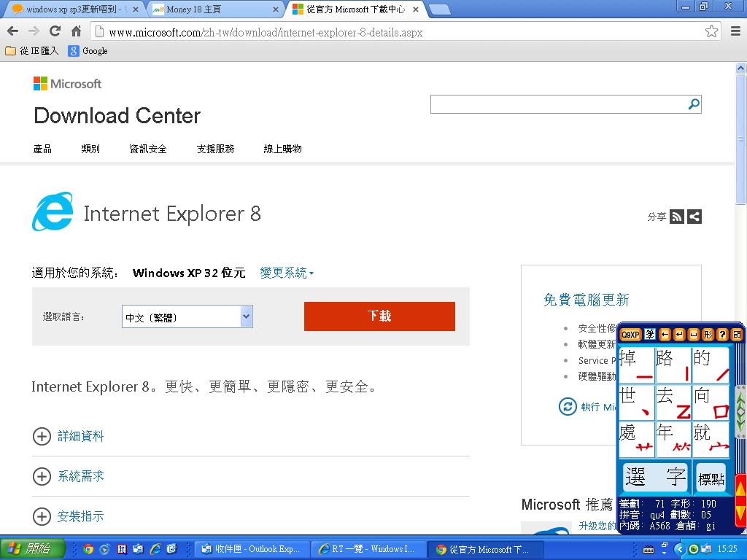This screenshot has width=747, height=560.
Task: Open the 資訊安全 menu
Action: click(148, 149)
